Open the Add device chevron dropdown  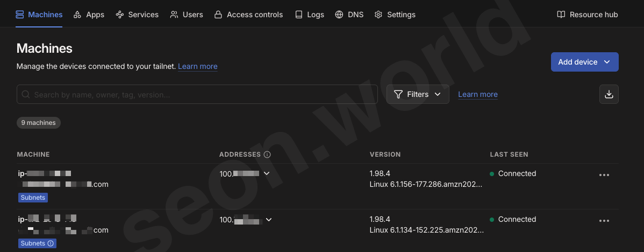pos(607,62)
